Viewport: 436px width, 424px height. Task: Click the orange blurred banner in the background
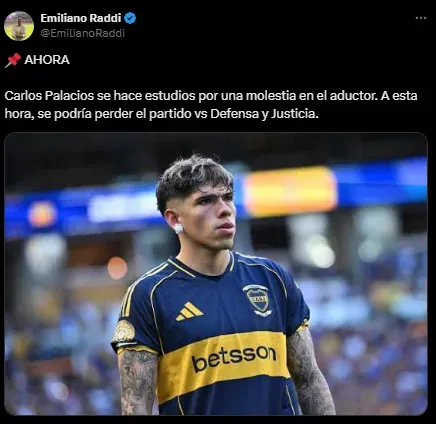(x=290, y=192)
